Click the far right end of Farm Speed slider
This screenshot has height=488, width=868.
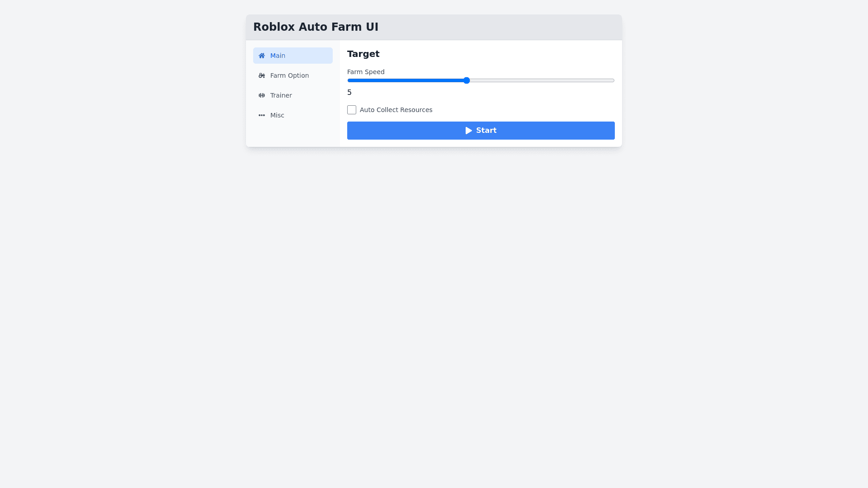(613, 80)
